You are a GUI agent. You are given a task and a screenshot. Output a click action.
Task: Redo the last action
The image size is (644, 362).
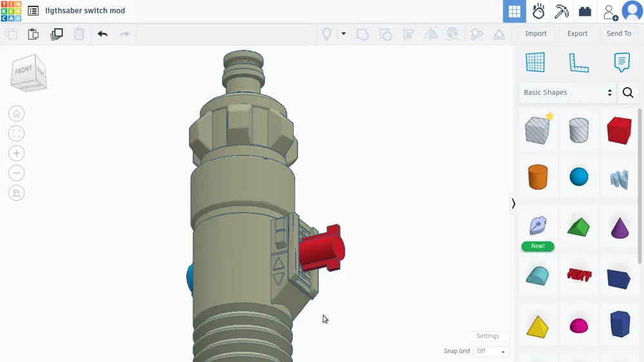pyautogui.click(x=124, y=33)
